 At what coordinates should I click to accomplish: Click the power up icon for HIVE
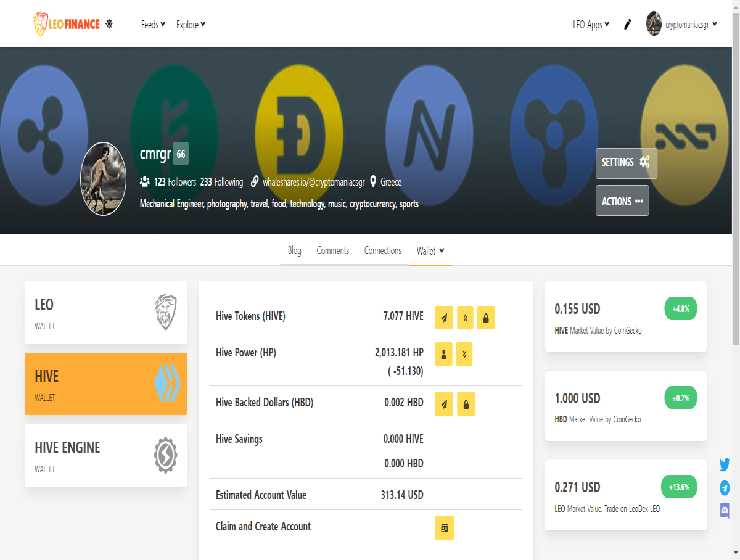pyautogui.click(x=465, y=318)
